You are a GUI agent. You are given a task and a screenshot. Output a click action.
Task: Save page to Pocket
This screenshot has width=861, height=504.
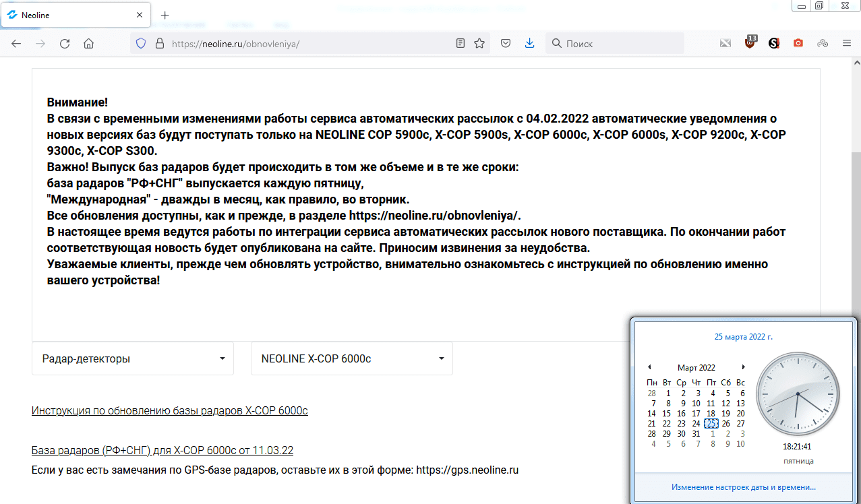click(x=505, y=43)
